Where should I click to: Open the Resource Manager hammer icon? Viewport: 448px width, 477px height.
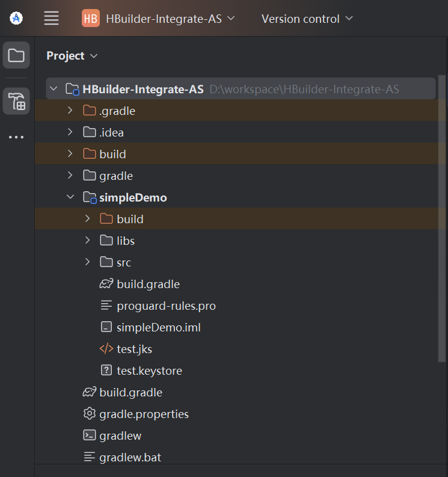16,101
